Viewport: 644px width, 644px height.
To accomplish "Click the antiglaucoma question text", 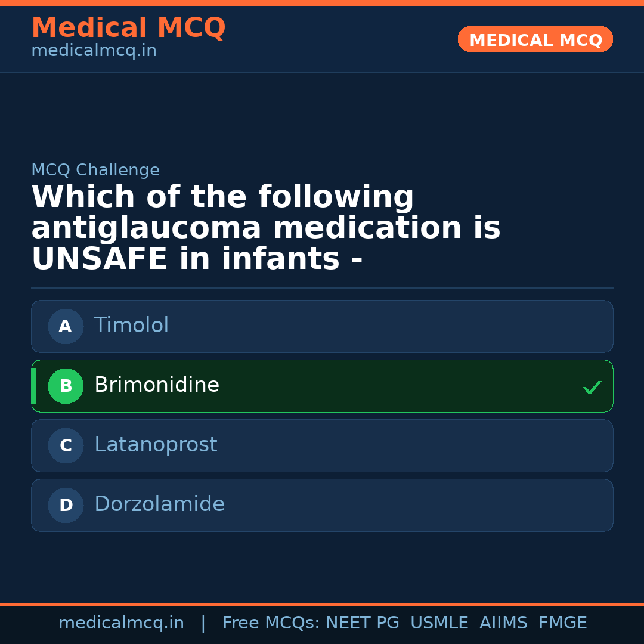I will point(265,228).
